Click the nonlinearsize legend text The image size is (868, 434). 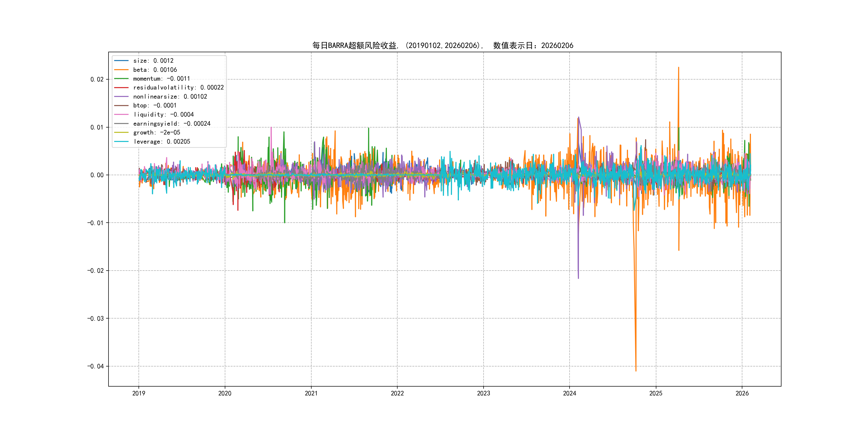point(170,97)
